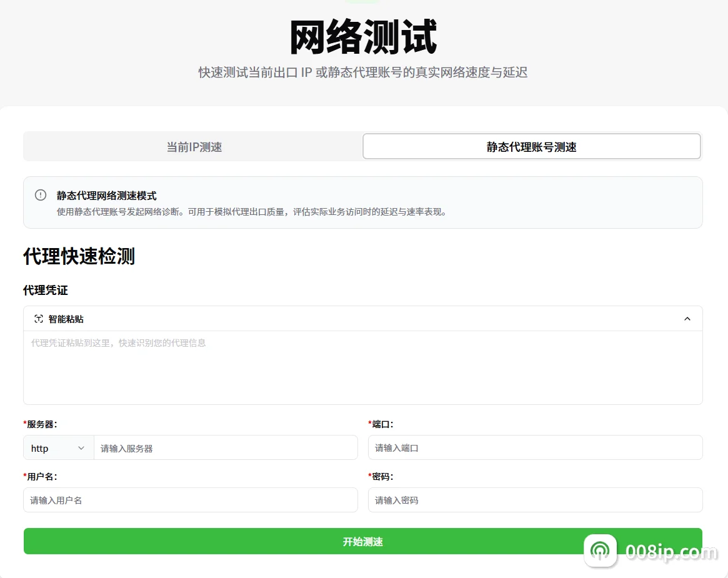The image size is (728, 578).
Task: Start the test with 开始测速 button
Action: point(362,541)
